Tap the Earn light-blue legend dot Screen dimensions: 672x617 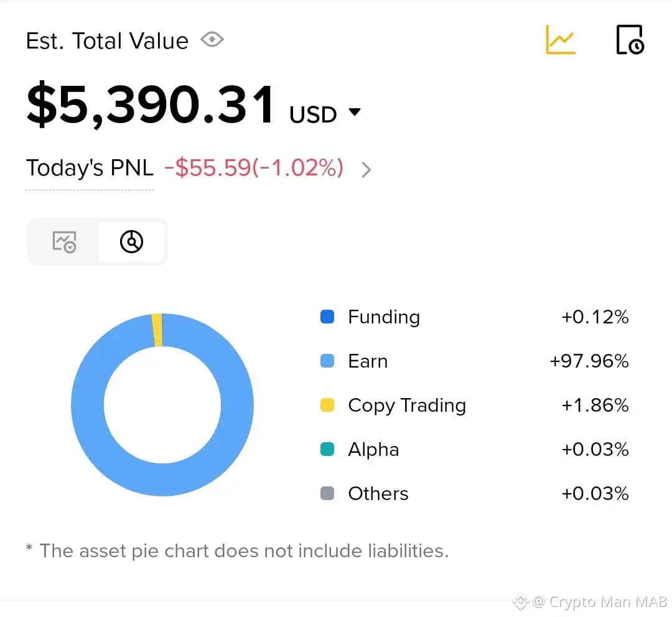point(327,361)
